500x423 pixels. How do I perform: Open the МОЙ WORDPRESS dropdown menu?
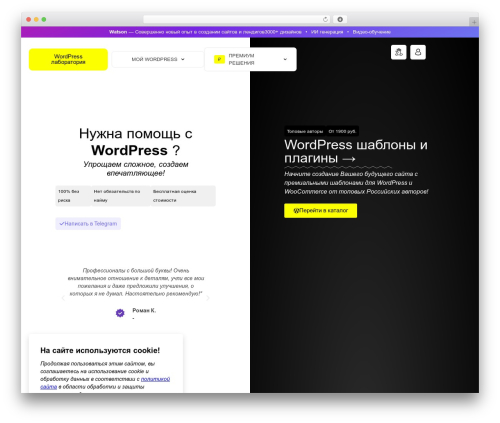click(158, 59)
